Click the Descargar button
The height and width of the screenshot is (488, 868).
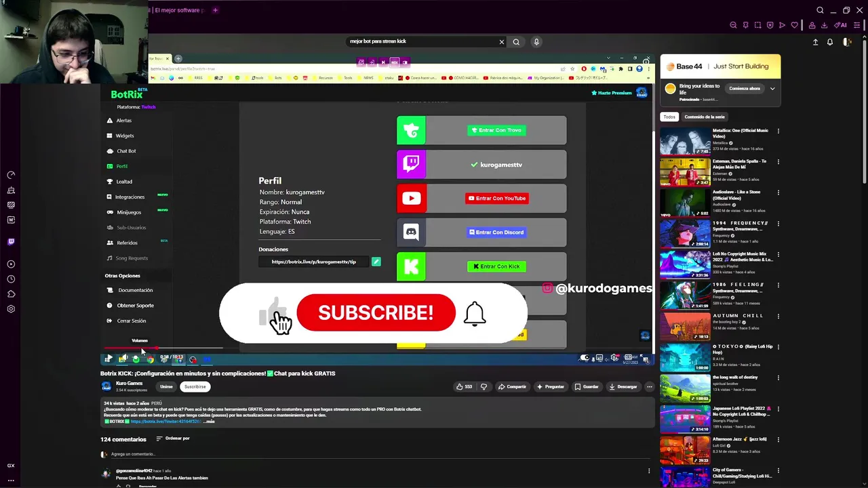coord(623,387)
